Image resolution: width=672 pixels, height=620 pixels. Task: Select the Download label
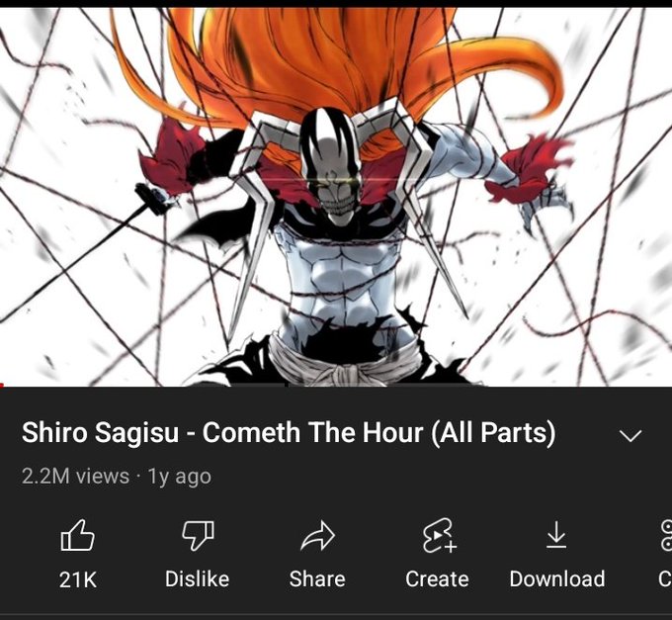pyautogui.click(x=557, y=579)
